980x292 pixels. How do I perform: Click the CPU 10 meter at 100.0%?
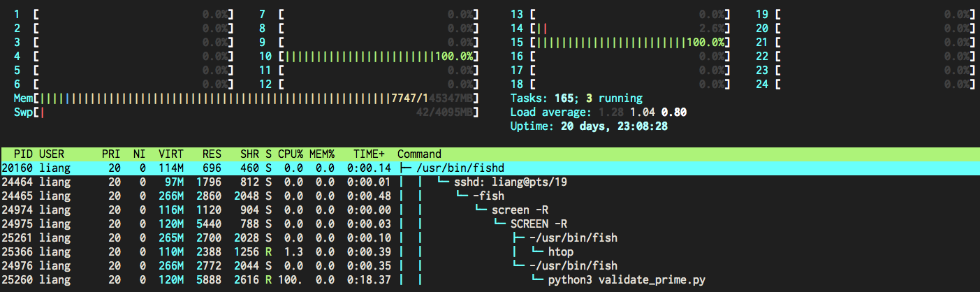(x=370, y=56)
